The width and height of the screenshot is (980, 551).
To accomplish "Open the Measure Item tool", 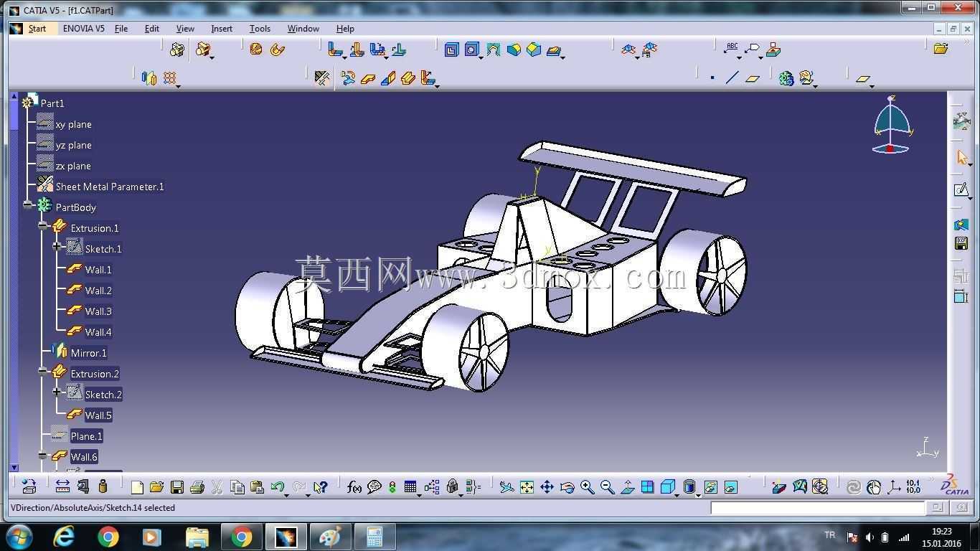I will [83, 486].
